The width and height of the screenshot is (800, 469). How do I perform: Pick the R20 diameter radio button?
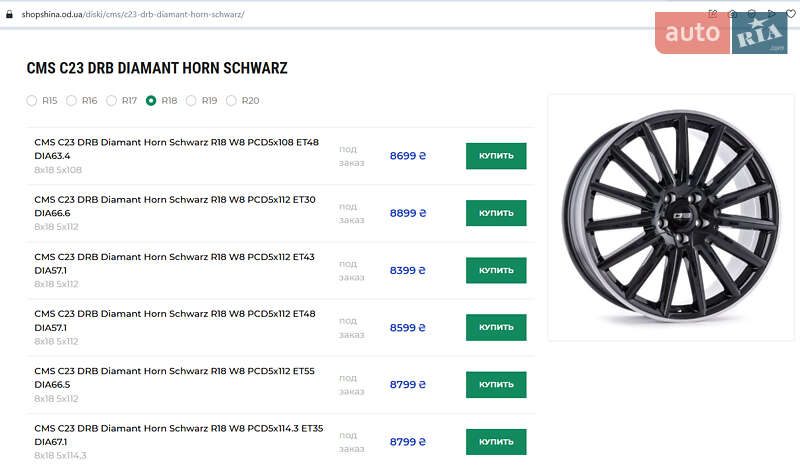click(231, 101)
